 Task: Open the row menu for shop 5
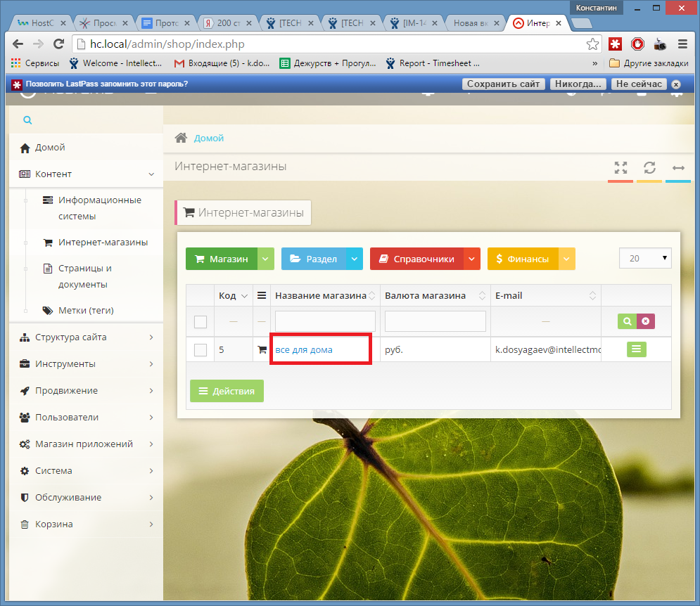(636, 349)
